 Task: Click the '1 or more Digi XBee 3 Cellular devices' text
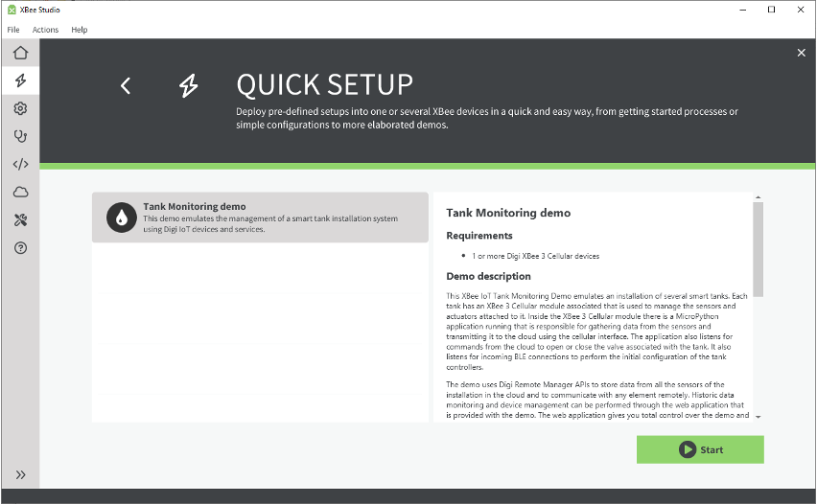(536, 256)
